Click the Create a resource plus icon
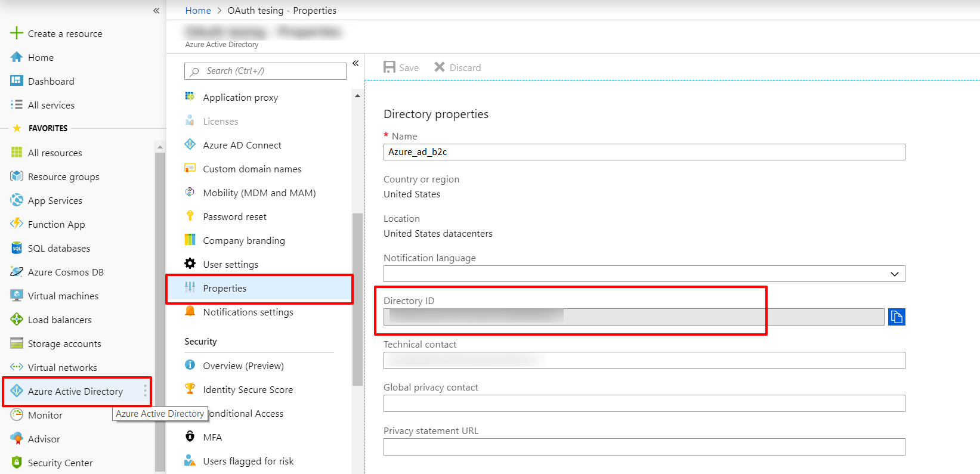 (17, 33)
